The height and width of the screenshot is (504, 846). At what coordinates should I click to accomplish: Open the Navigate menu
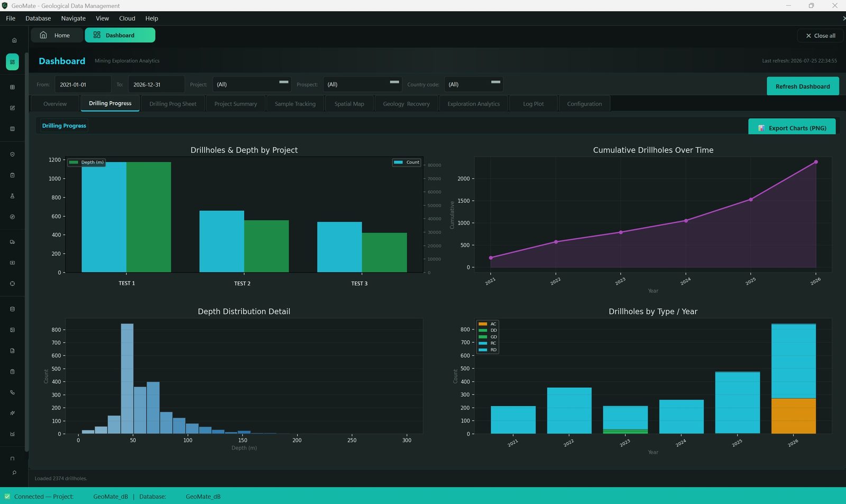tap(73, 18)
